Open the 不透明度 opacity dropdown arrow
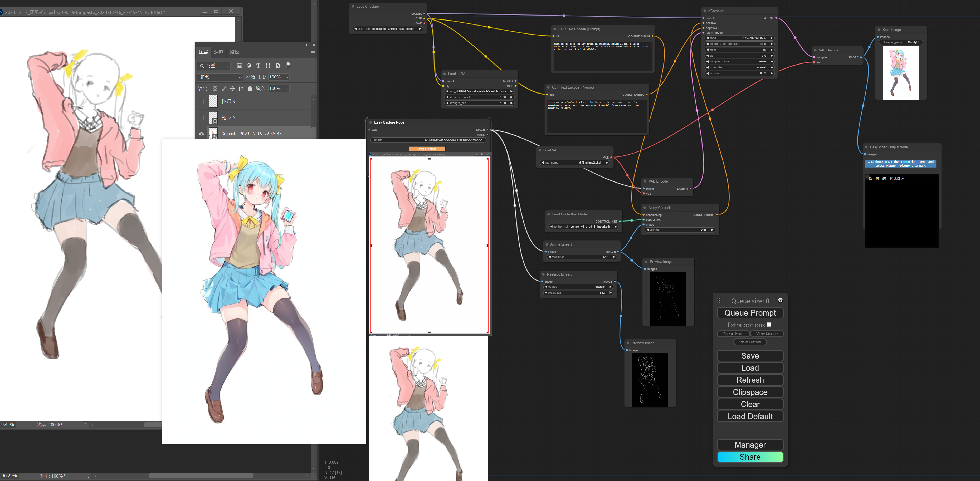 click(x=287, y=77)
